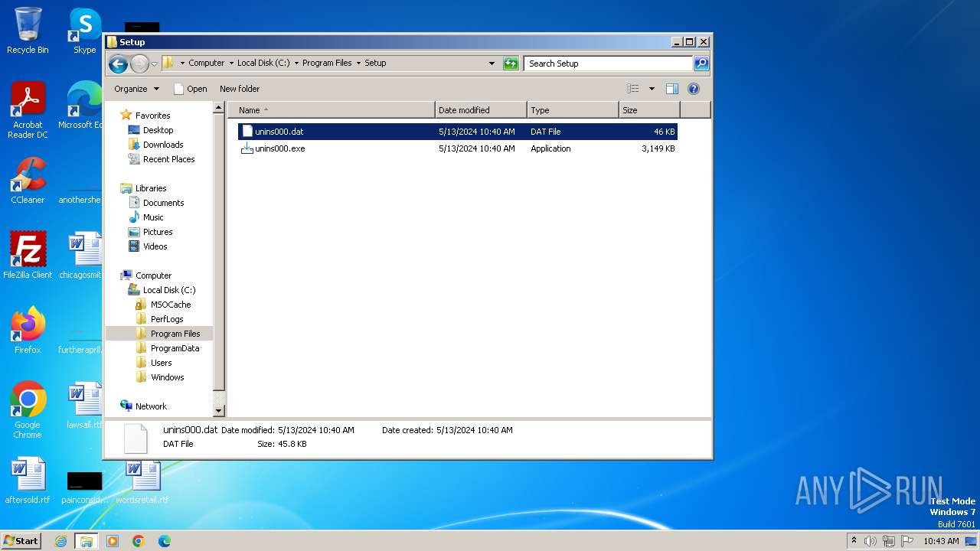980x551 pixels.
Task: Open the Start menu
Action: click(x=21, y=540)
